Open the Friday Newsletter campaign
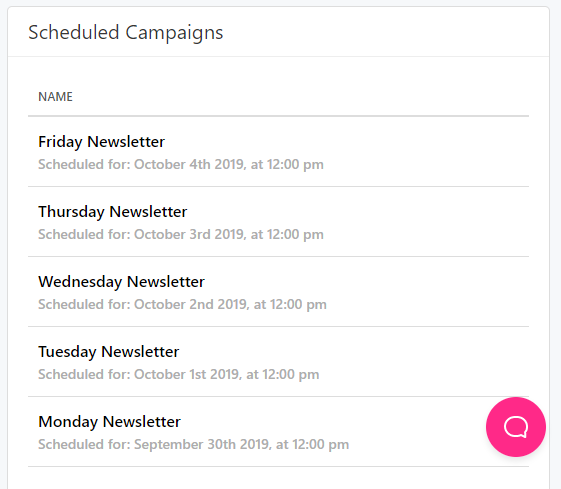Screen dimensions: 561x489 101,142
